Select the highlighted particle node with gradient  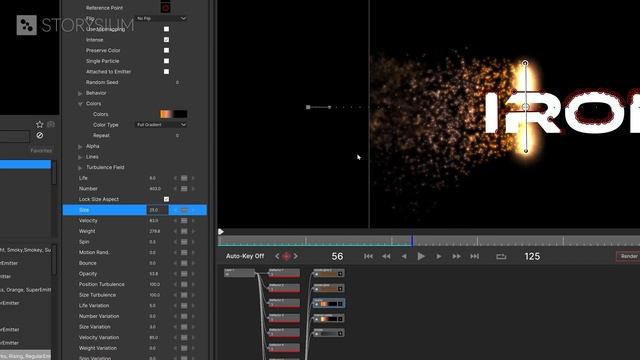click(x=329, y=303)
